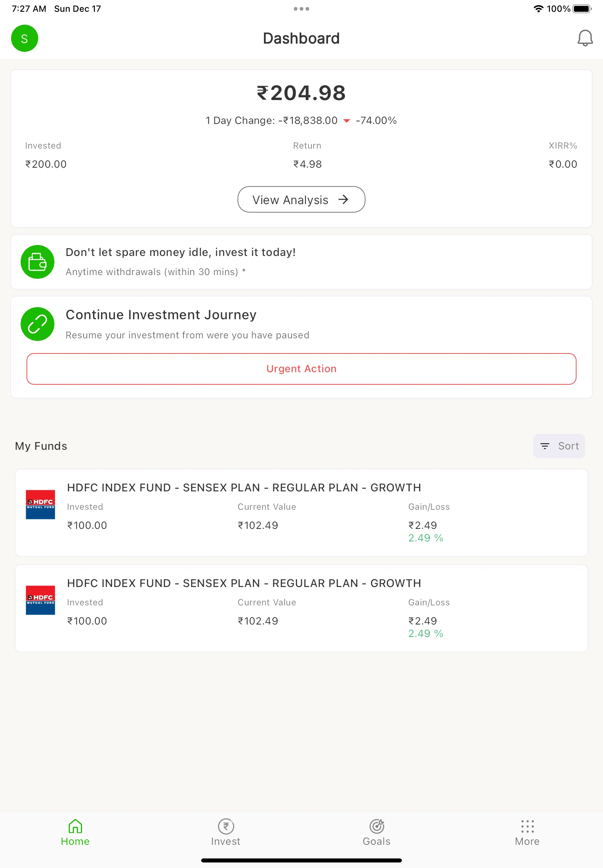Tap the Goals target icon

(377, 826)
